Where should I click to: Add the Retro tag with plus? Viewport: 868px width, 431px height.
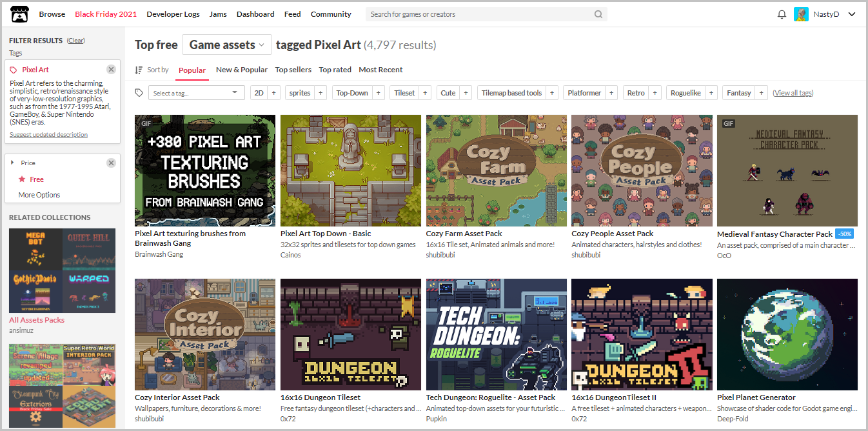pyautogui.click(x=655, y=93)
